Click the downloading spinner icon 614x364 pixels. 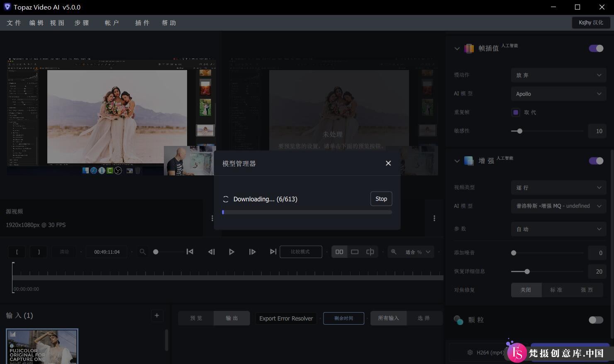[x=226, y=199]
